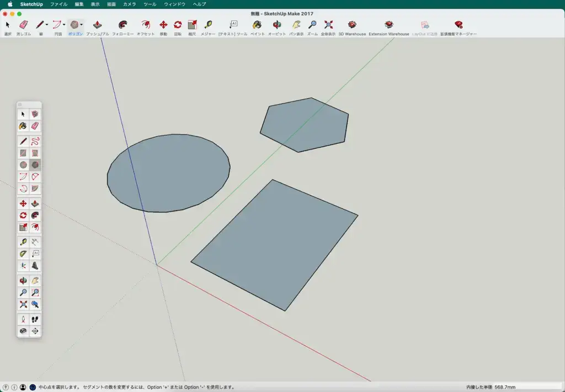Select Rotate tool in floating palette
The image size is (565, 392).
23,216
